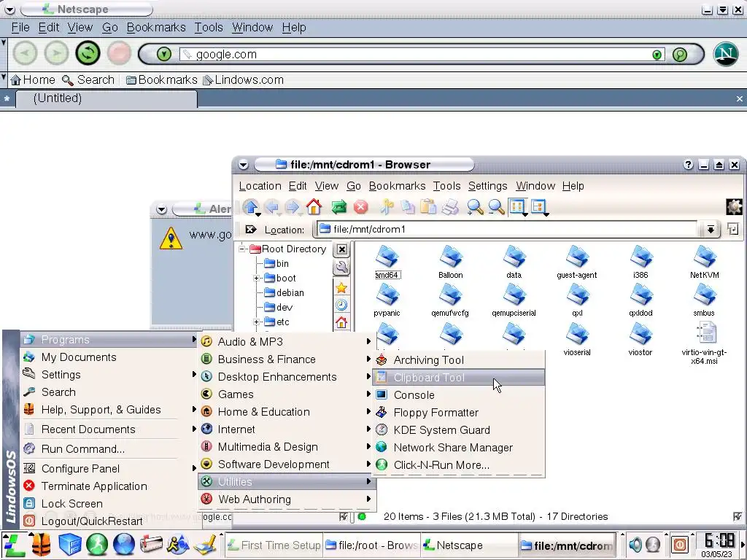Click the file browser Home toolbar icon
This screenshot has width=747, height=560.
314,207
